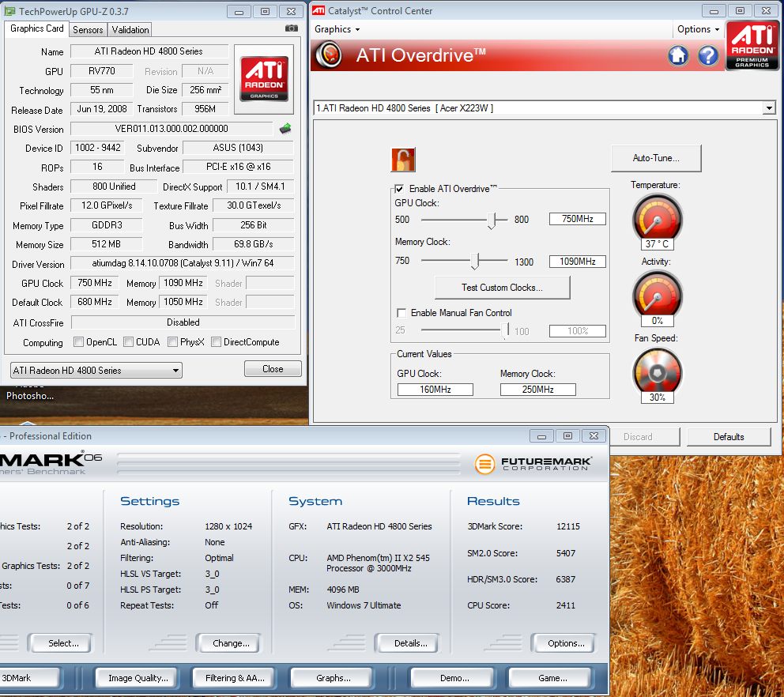The width and height of the screenshot is (784, 697).
Task: Click the Activity gauge dial
Action: coord(657,296)
